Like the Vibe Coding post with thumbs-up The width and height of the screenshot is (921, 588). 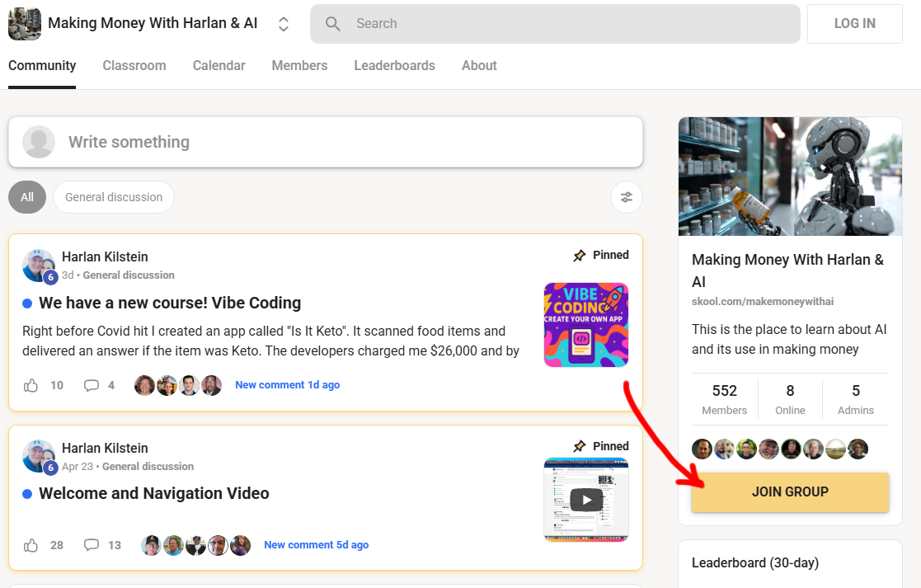(31, 385)
